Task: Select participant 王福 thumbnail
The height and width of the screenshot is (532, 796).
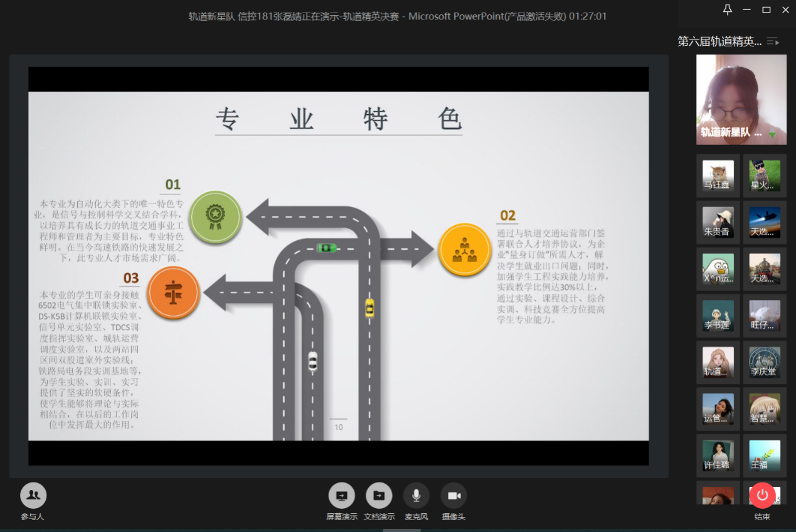Action: coord(765,455)
